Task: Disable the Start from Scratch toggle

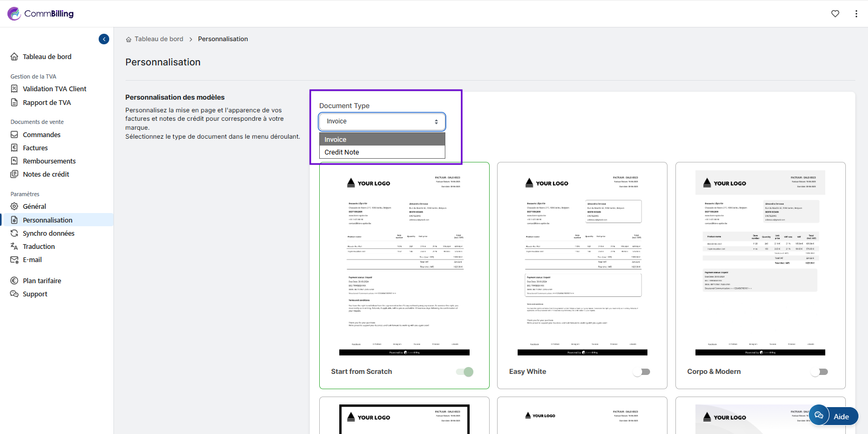Action: pos(465,372)
